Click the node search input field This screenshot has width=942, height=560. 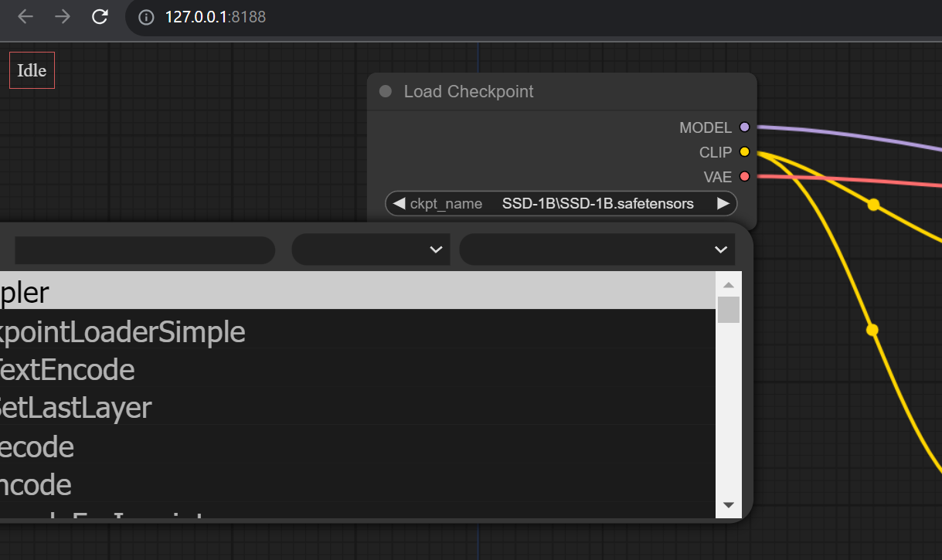[145, 249]
